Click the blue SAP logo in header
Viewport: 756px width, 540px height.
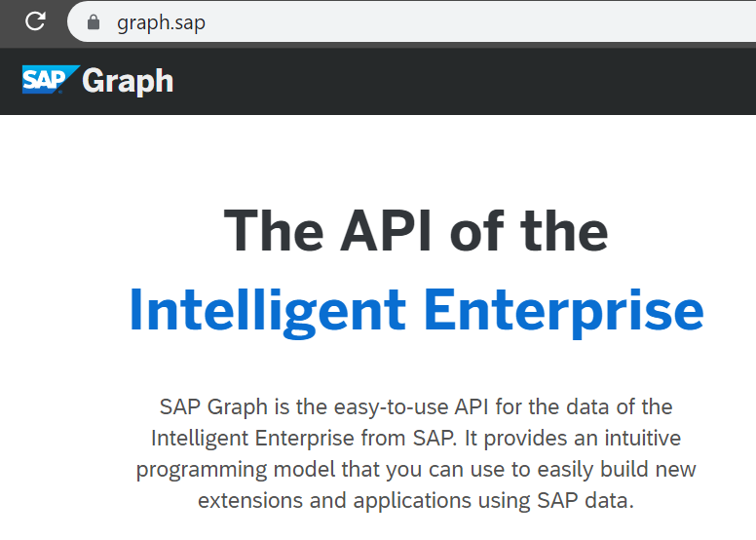49,80
